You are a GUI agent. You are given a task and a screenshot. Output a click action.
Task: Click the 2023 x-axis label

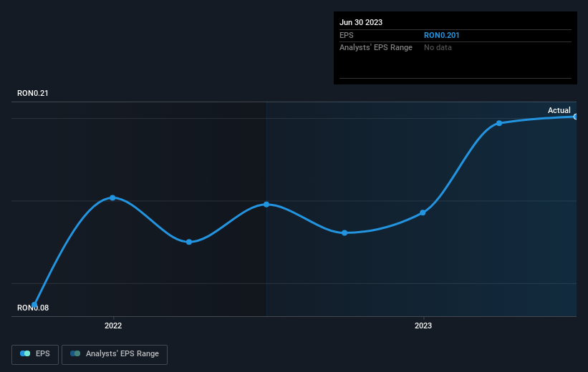pyautogui.click(x=423, y=325)
